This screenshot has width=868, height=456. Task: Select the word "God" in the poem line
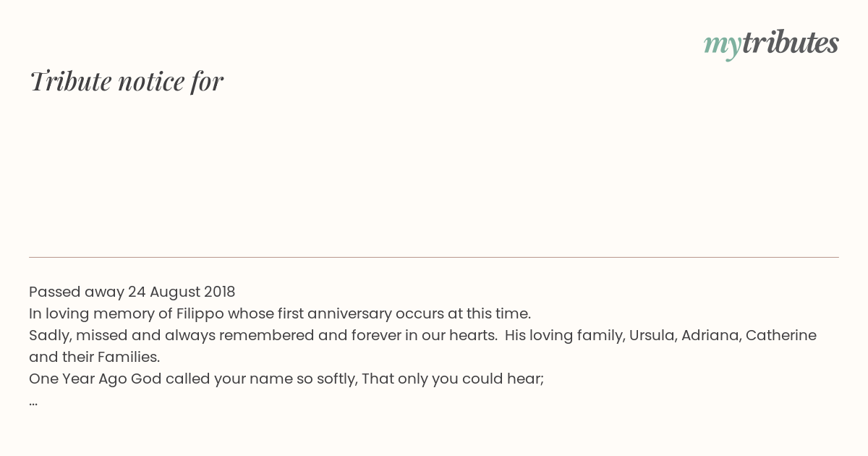tap(147, 379)
